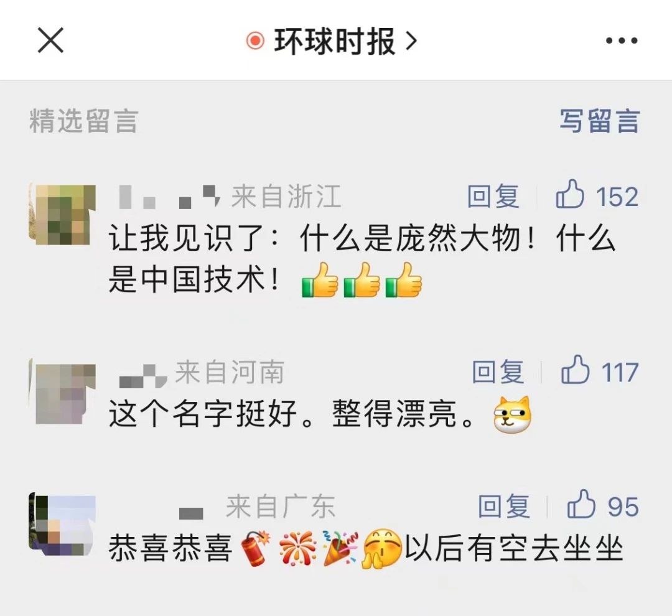Reply to the comment from 浙江

[x=493, y=197]
